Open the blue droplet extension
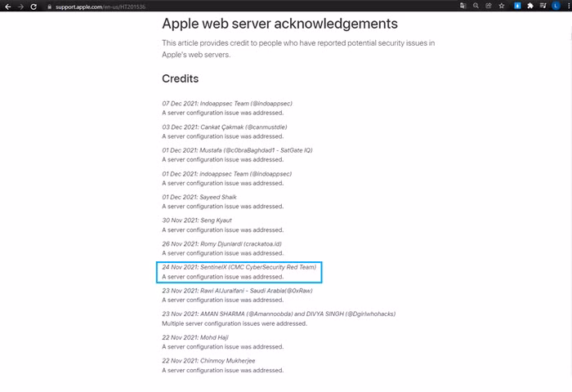 [x=517, y=6]
